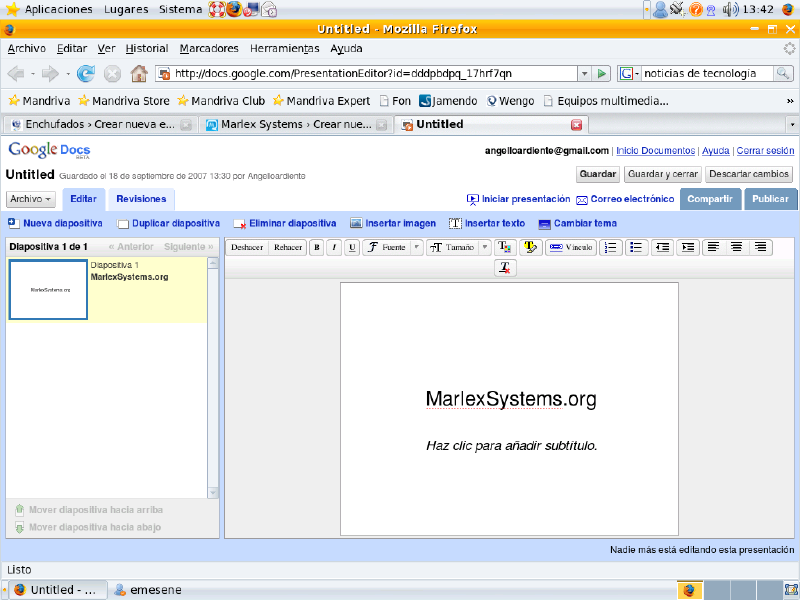Align text to the left

pyautogui.click(x=713, y=247)
